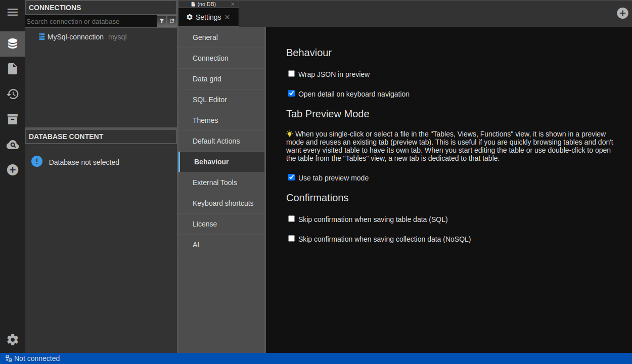Click the add new connection plus icon
This screenshot has width=632, height=364.
pos(13,170)
